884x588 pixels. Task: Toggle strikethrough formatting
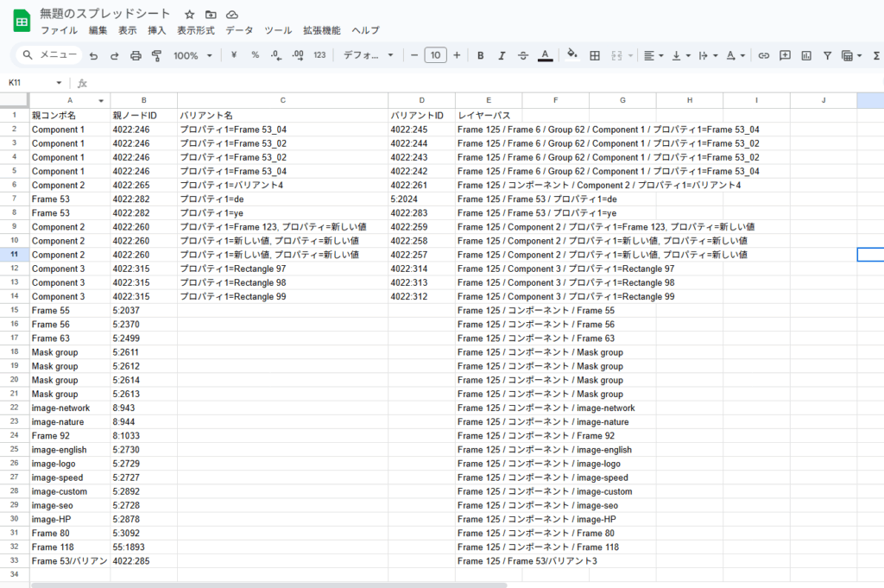(x=523, y=55)
